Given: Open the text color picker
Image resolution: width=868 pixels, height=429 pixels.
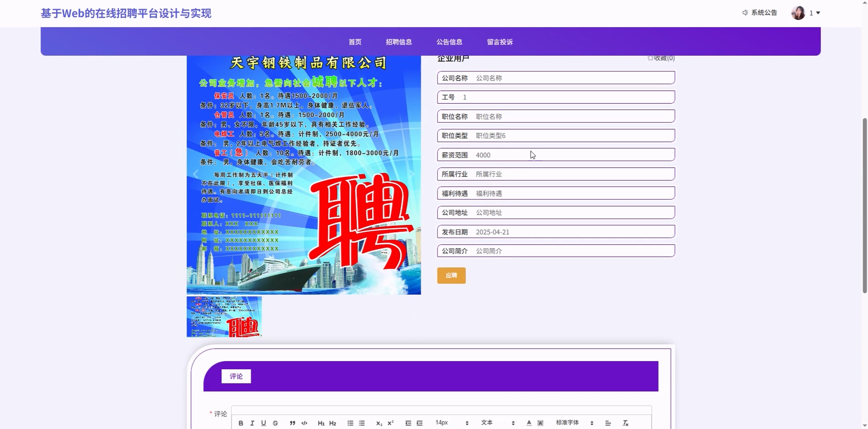Looking at the screenshot, I should click(x=529, y=423).
